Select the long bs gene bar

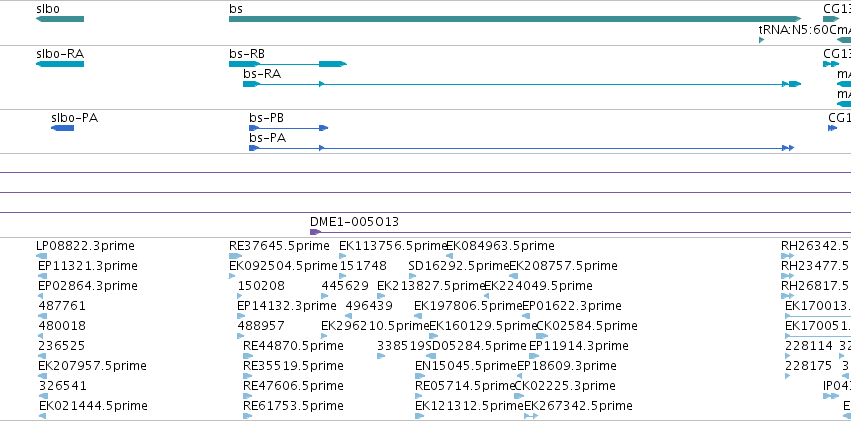(x=515, y=19)
